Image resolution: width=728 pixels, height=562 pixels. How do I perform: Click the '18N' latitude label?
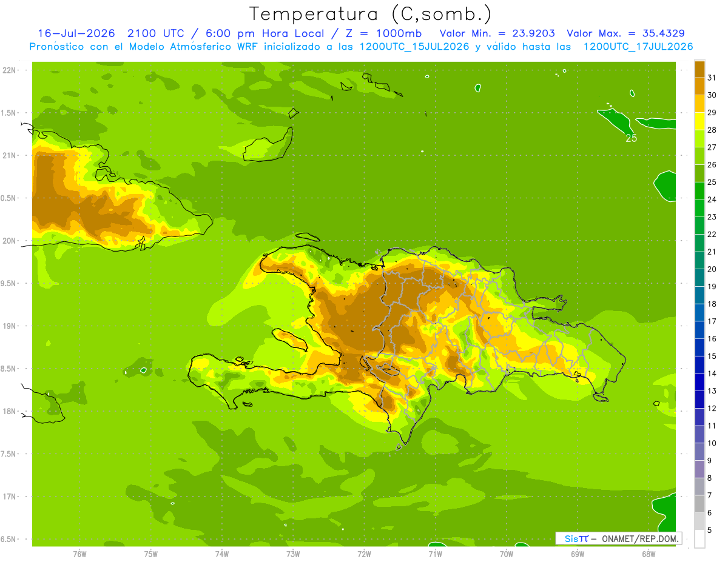tap(10, 411)
